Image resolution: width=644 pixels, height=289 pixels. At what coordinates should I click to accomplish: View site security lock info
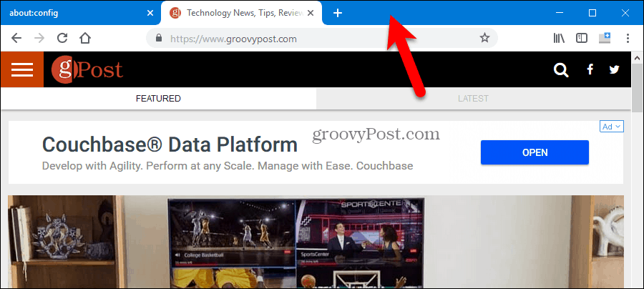(x=160, y=38)
